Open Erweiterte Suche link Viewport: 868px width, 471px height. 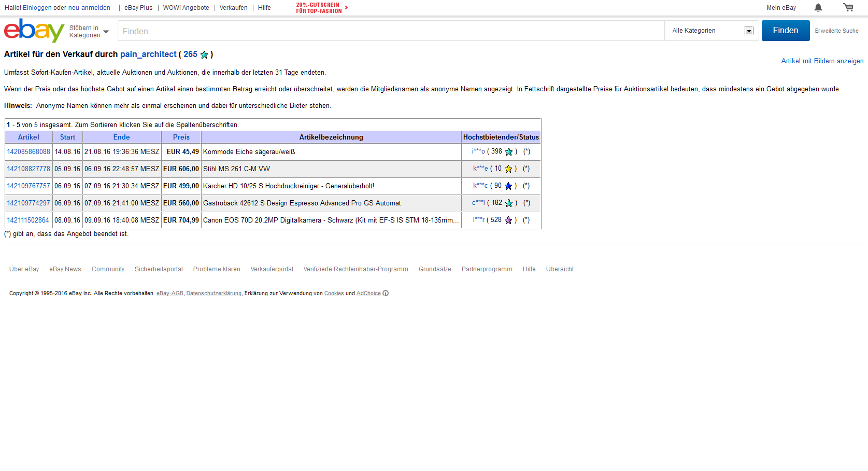pyautogui.click(x=836, y=31)
